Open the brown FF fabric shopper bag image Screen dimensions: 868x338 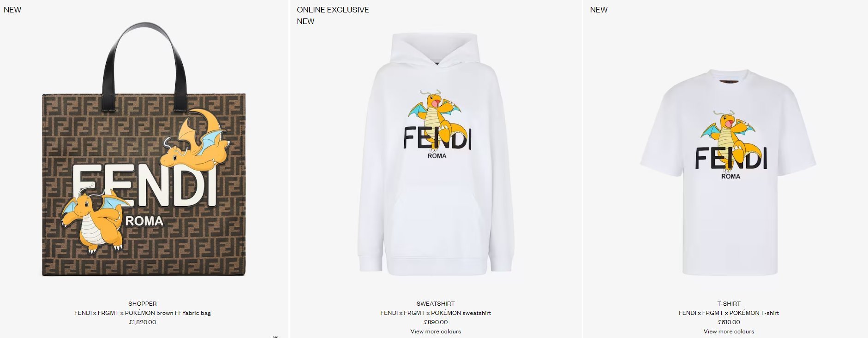coord(144,150)
